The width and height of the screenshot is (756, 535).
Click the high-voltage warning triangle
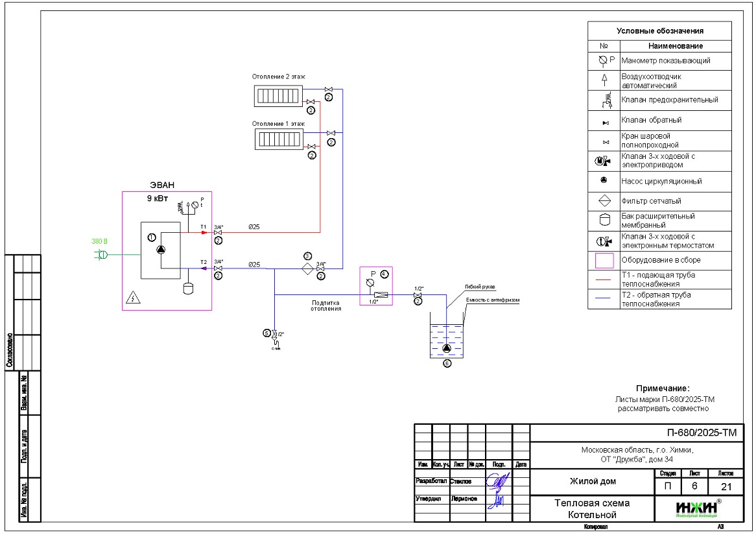(x=132, y=298)
